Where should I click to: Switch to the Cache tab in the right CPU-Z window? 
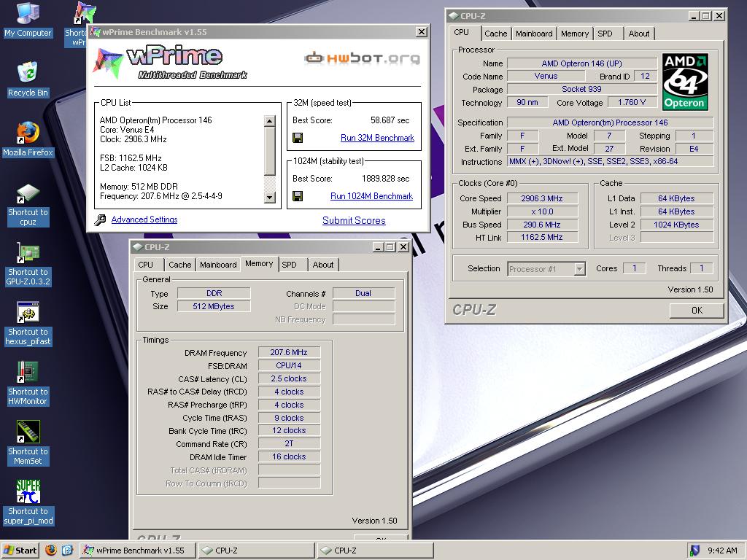[495, 34]
